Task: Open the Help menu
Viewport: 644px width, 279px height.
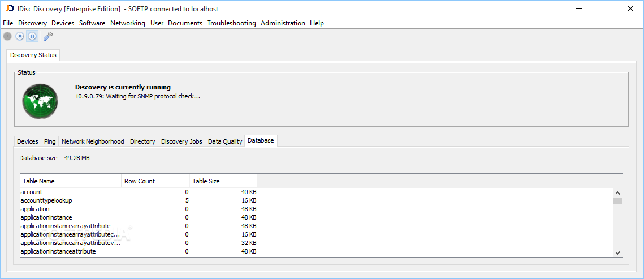Action: click(317, 23)
